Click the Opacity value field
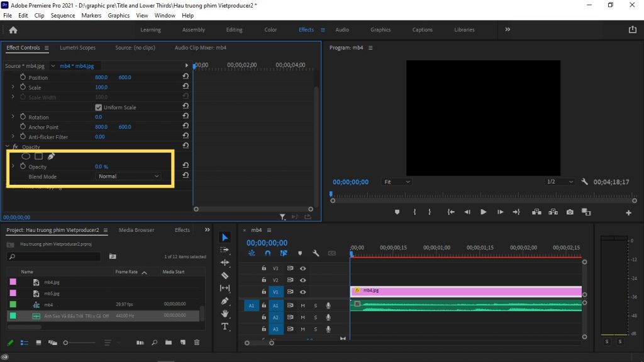Screen dimensions: 644x362 click(x=101, y=167)
